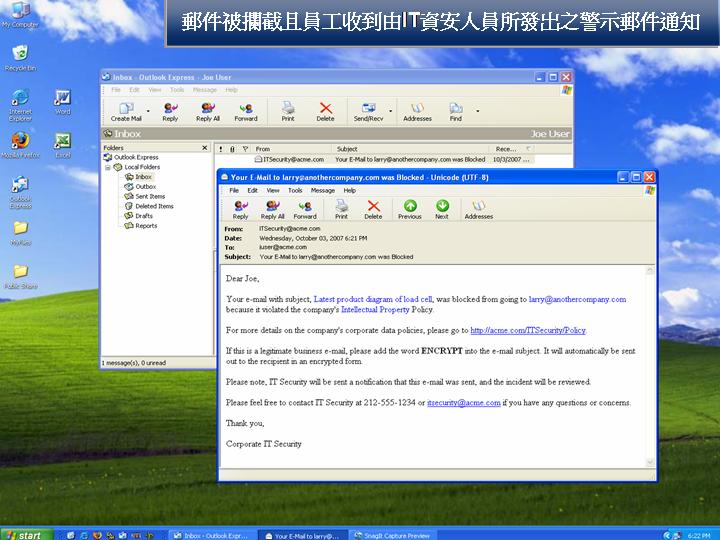Select Drafts folder
This screenshot has width=720, height=540.
139,216
